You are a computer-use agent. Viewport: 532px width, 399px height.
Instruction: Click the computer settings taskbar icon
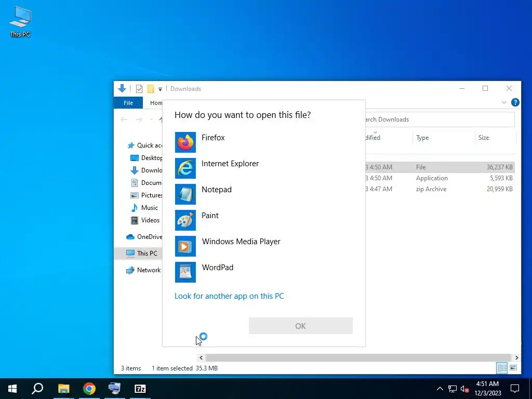(114, 389)
